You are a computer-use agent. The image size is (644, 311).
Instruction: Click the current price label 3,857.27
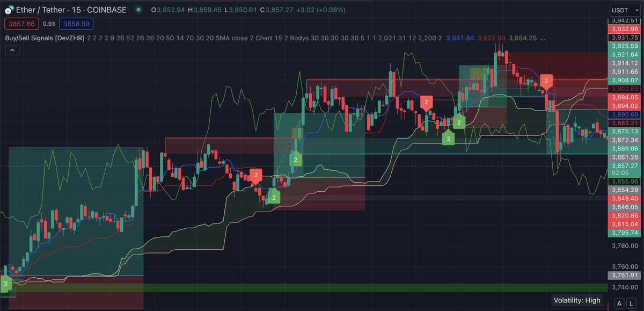pyautogui.click(x=624, y=166)
